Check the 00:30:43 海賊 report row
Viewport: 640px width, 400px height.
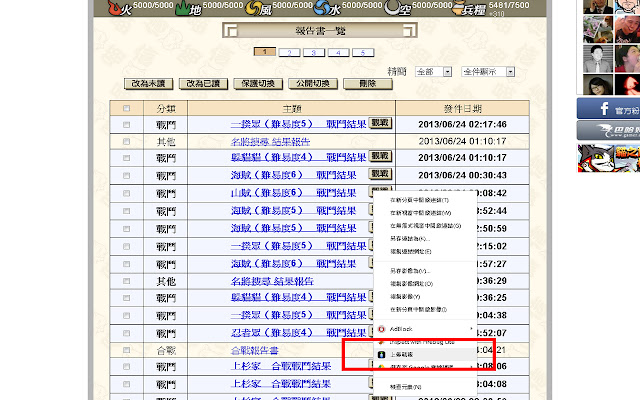[127, 175]
